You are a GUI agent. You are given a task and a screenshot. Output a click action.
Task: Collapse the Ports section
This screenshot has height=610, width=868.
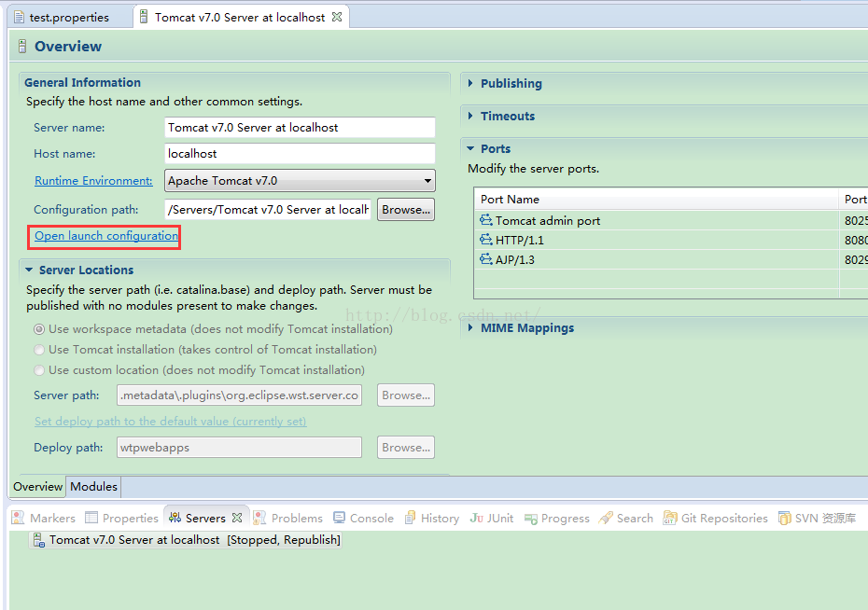pyautogui.click(x=470, y=148)
